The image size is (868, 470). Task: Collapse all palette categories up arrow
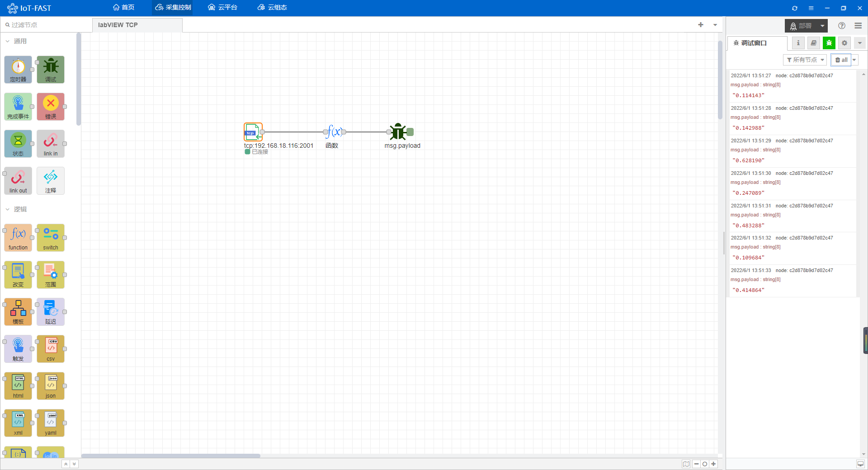coord(66,464)
